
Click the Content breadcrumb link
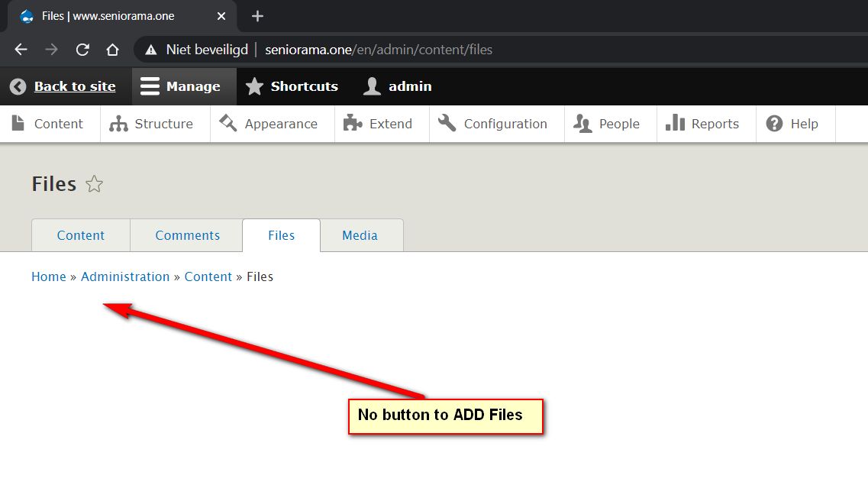(x=208, y=276)
